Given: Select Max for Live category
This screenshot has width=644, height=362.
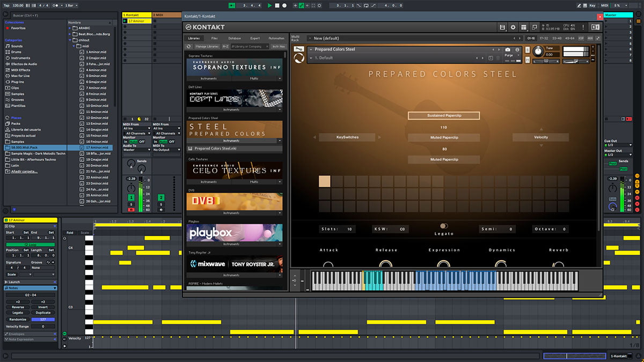Looking at the screenshot, I should coord(21,76).
